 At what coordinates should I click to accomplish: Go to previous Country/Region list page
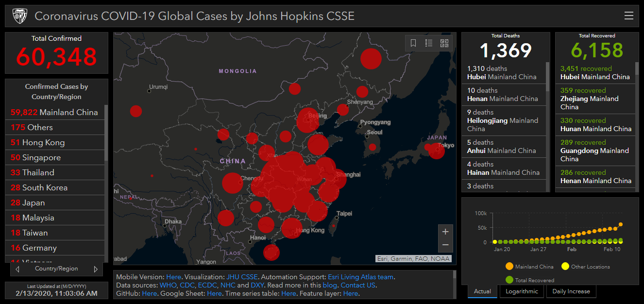pos(17,269)
